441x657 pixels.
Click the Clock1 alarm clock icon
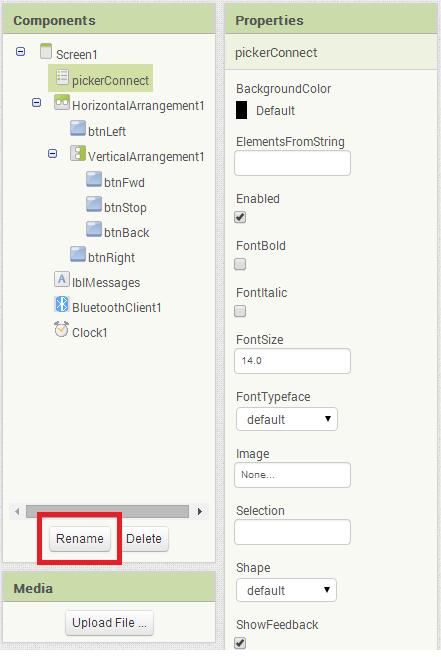[x=62, y=329]
